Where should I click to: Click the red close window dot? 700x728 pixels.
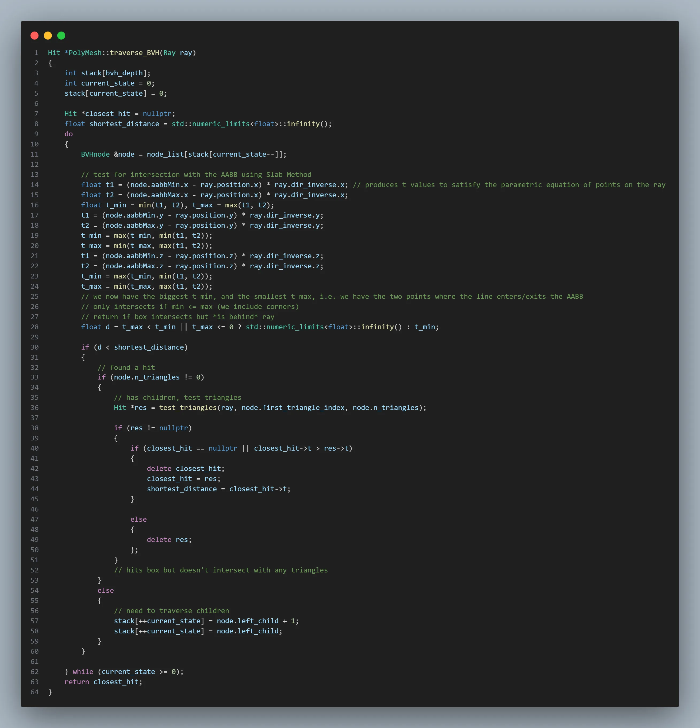pyautogui.click(x=34, y=36)
